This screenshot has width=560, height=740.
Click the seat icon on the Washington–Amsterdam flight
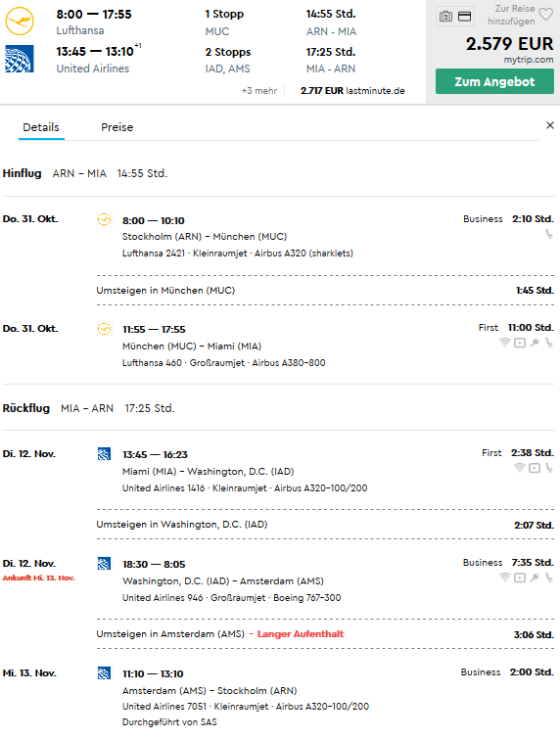549,577
